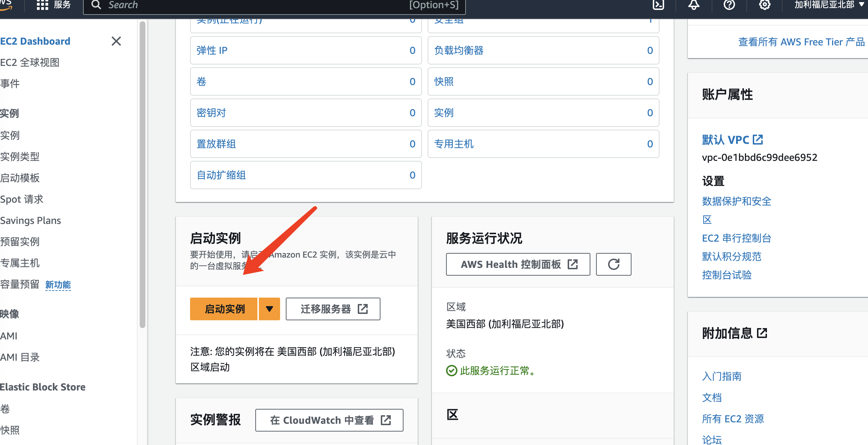Open 控制台试验 link
Screen dimensions: 868x445
(x=727, y=275)
